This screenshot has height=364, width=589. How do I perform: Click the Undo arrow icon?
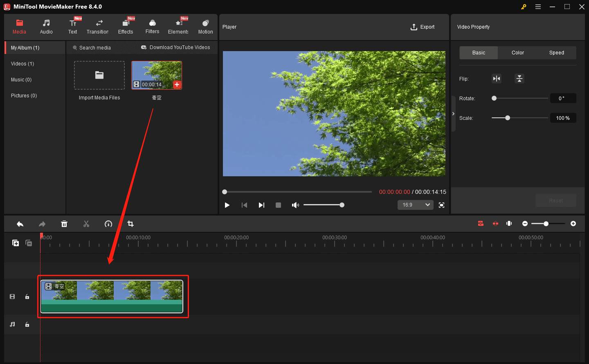tap(20, 224)
